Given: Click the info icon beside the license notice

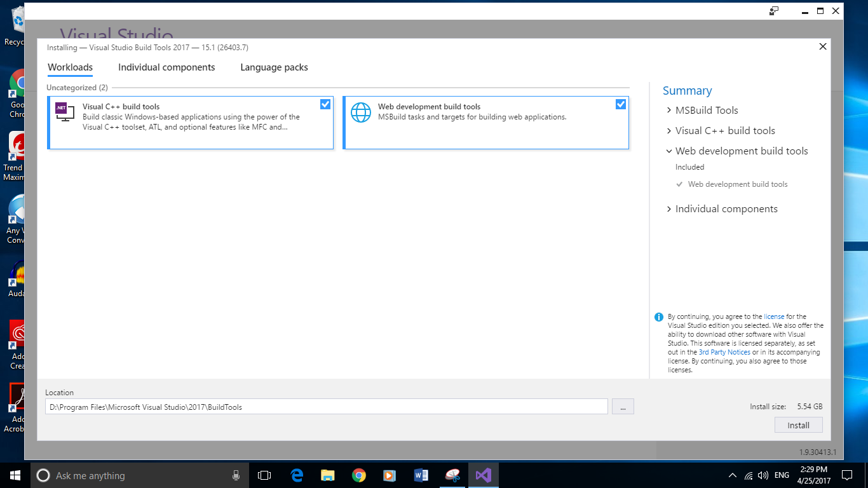Looking at the screenshot, I should (659, 316).
